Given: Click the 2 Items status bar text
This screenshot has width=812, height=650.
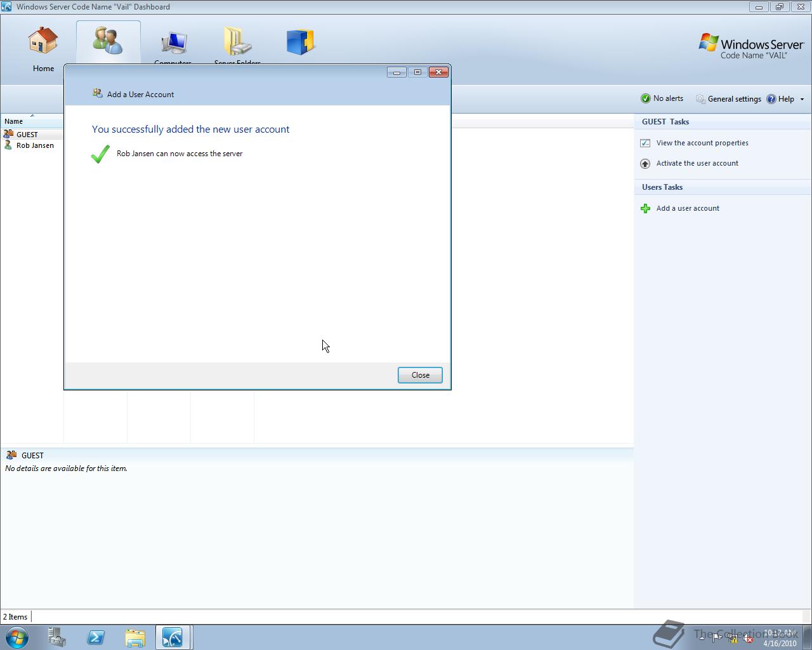Looking at the screenshot, I should pos(15,617).
